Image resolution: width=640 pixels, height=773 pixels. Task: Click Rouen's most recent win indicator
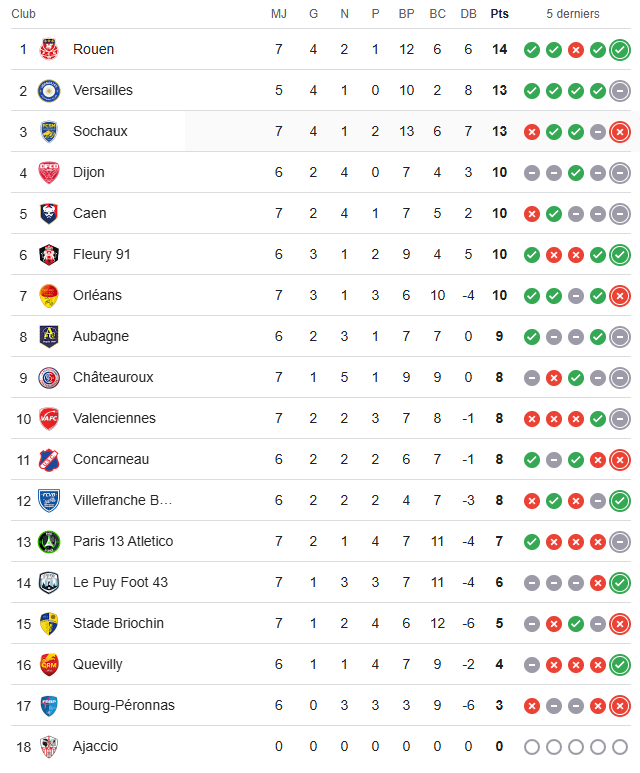click(620, 49)
